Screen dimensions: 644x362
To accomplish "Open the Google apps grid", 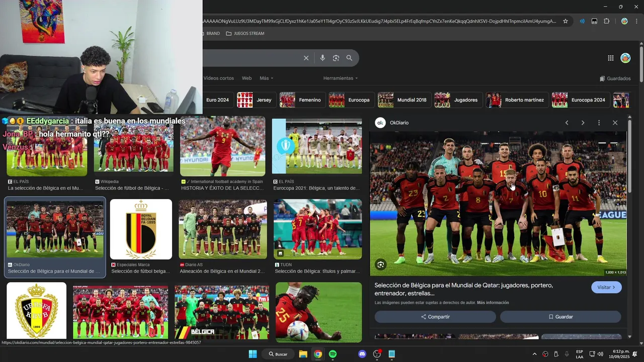I will pos(610,58).
